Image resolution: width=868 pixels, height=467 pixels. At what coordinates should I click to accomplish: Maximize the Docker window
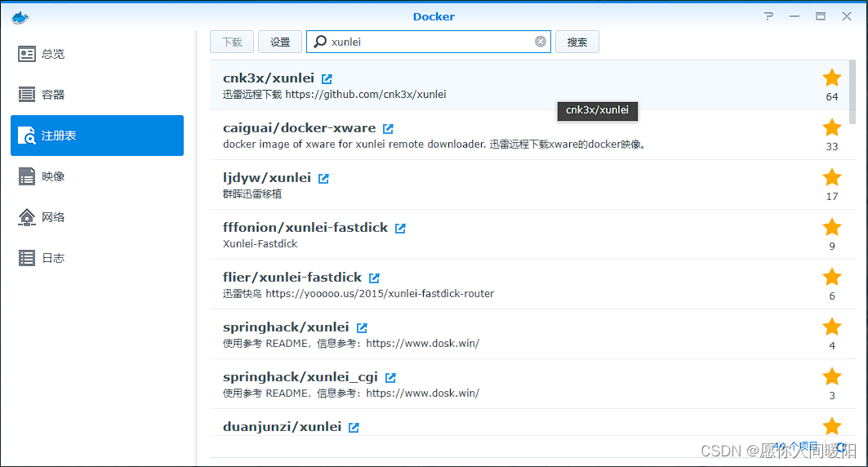coord(821,16)
